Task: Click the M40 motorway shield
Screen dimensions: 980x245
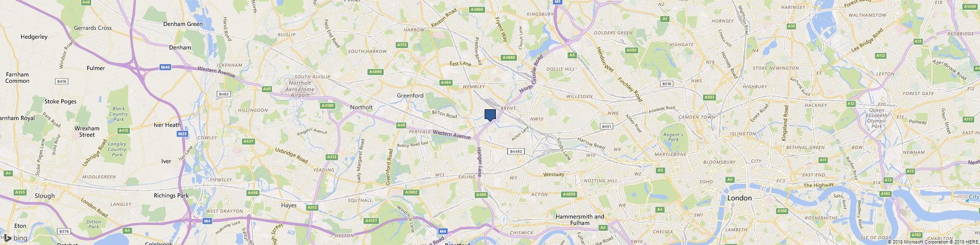Action: [x=165, y=68]
